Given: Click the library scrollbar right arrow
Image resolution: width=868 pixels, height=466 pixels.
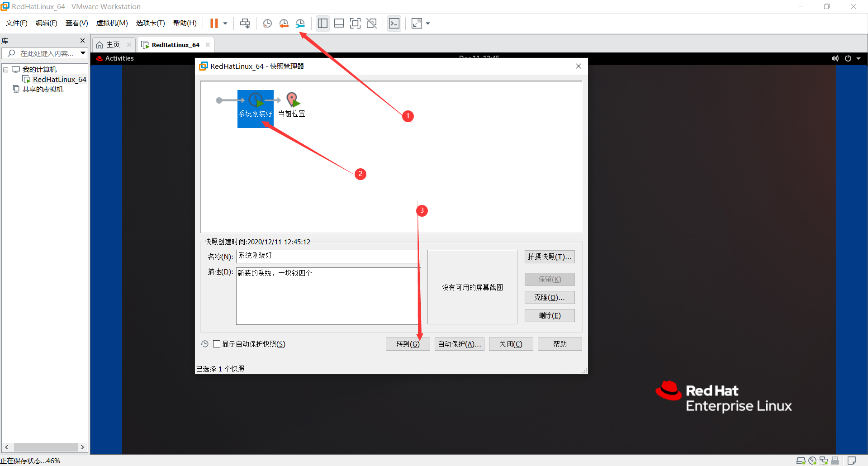Looking at the screenshot, I should (82, 447).
